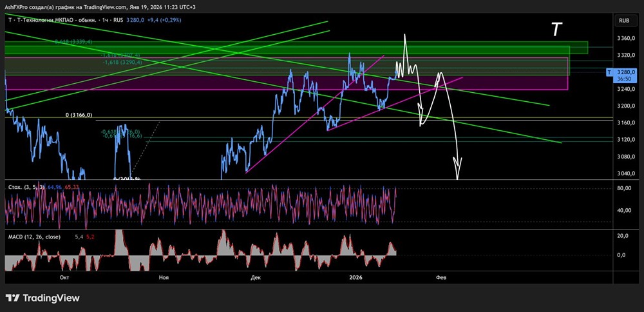Click the Stochastic value 64,96
Viewport: 644px width, 312px height.
point(53,187)
